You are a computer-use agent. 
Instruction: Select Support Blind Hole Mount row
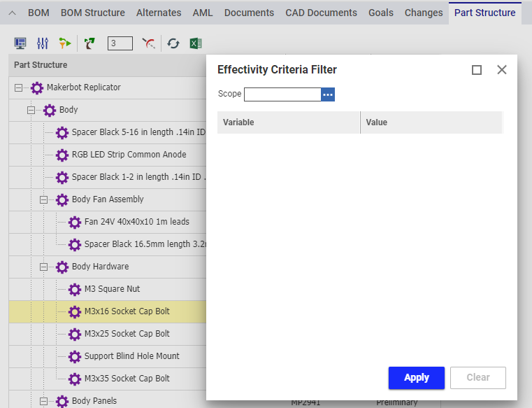tap(108, 357)
